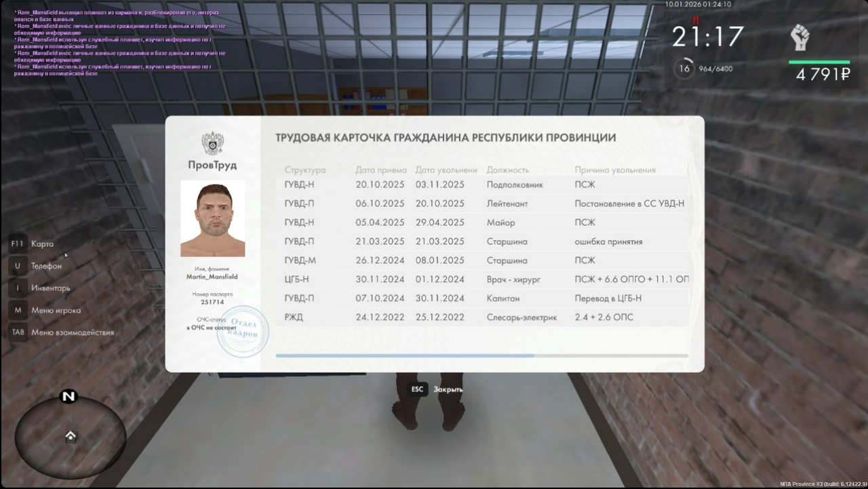868x489 pixels.
Task: Click the M key hint for Меню игрока
Action: pyautogui.click(x=18, y=310)
